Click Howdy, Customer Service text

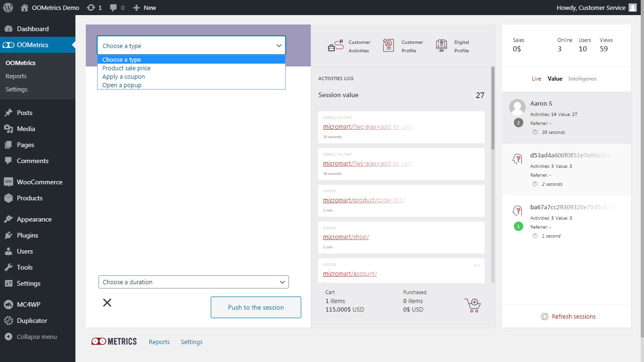[x=591, y=8]
